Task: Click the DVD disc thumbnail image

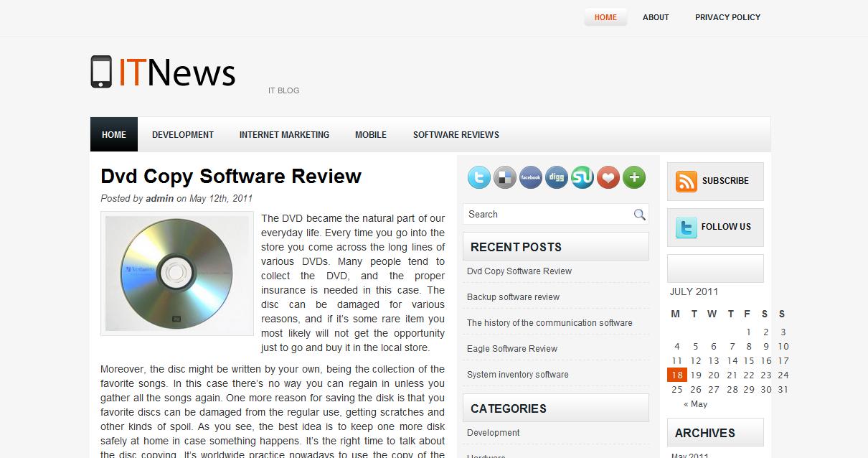Action: [x=177, y=274]
